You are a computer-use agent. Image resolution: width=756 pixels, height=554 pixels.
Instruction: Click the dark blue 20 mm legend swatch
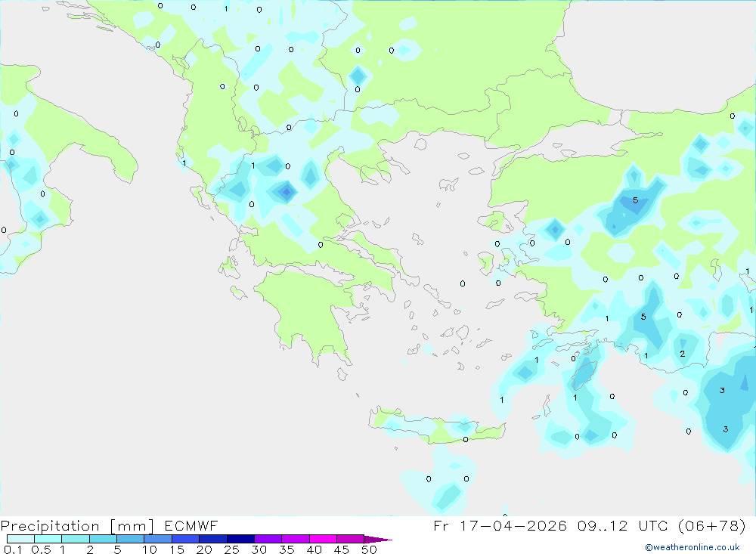point(213,539)
